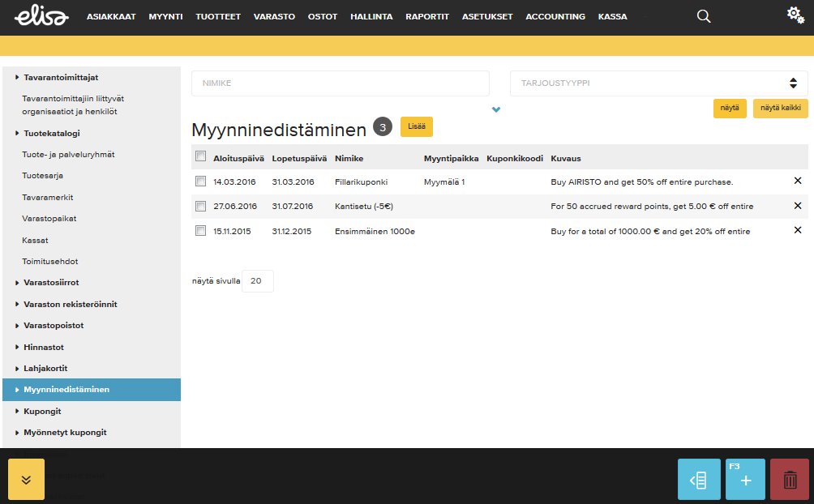Open Kassat in the sidebar
The height and width of the screenshot is (504, 814).
click(35, 241)
